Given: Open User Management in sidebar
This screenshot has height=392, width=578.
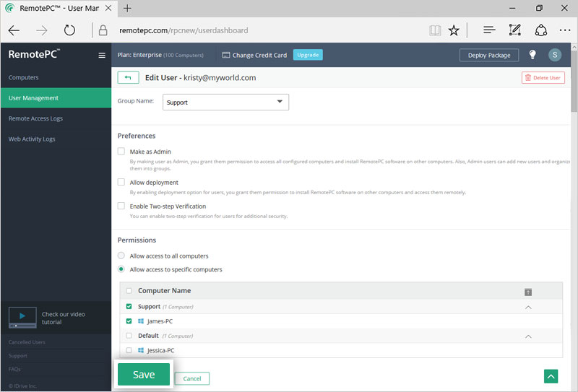Looking at the screenshot, I should (56, 98).
